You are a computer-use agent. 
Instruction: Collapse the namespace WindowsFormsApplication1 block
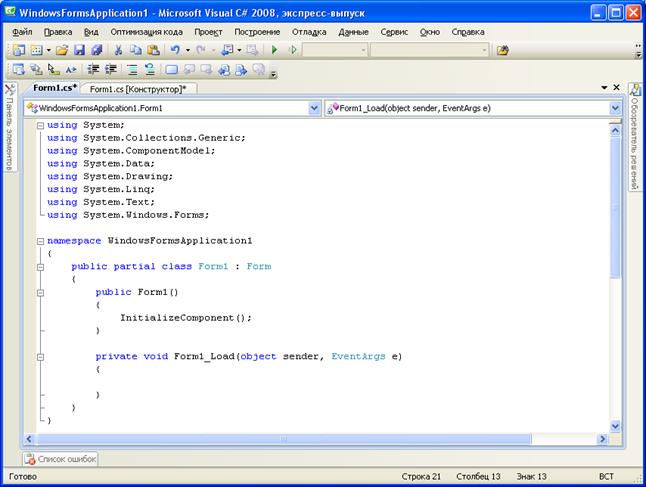(40, 241)
